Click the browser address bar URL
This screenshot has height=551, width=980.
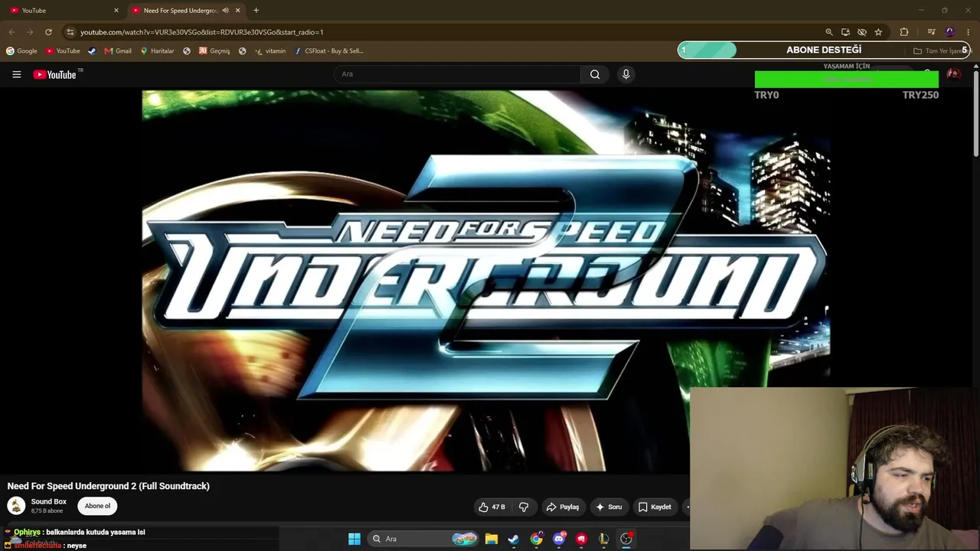click(202, 32)
